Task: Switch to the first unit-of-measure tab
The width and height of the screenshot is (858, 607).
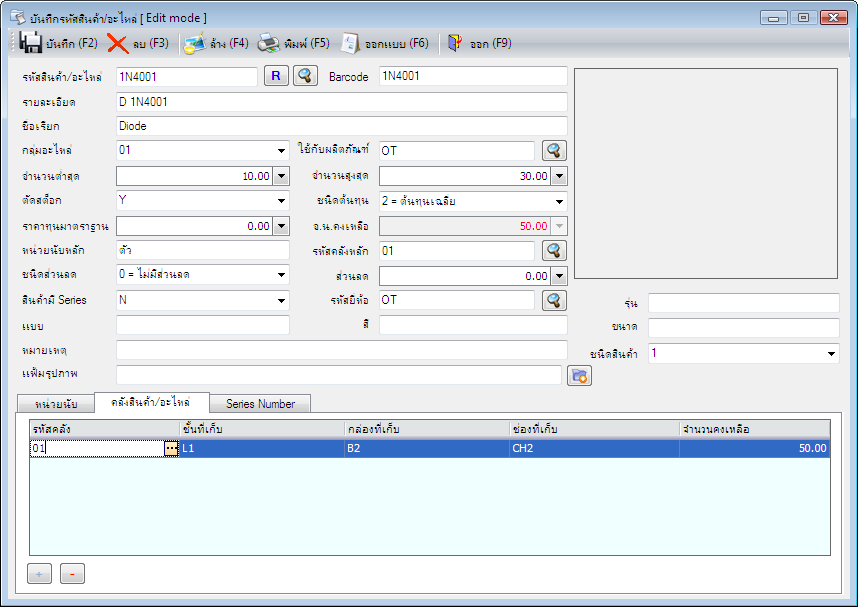Action: [x=57, y=404]
